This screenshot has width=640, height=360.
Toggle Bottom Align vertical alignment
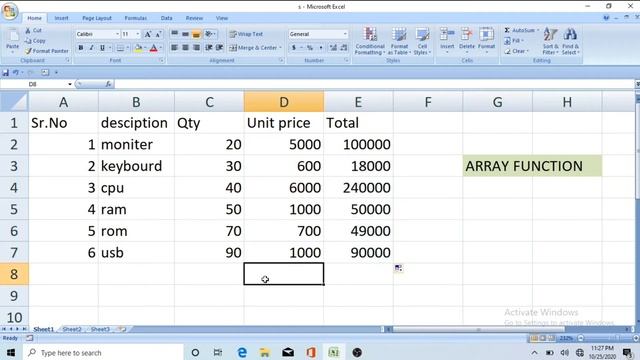tap(196, 34)
